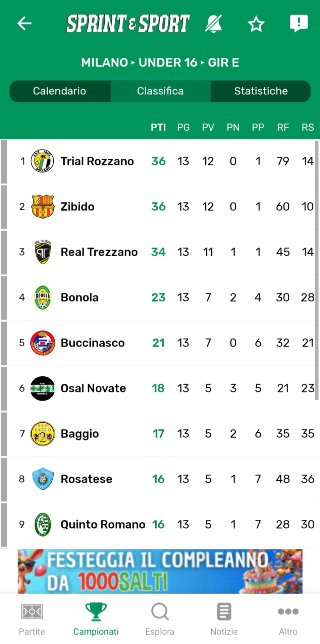Select the Classifica tab
This screenshot has height=644, width=320.
[160, 91]
